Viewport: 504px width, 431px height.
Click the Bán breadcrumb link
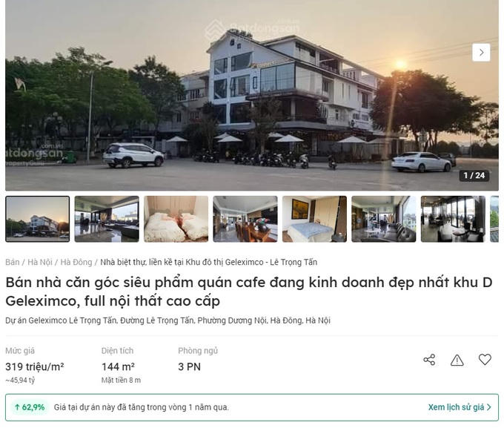tap(12, 262)
